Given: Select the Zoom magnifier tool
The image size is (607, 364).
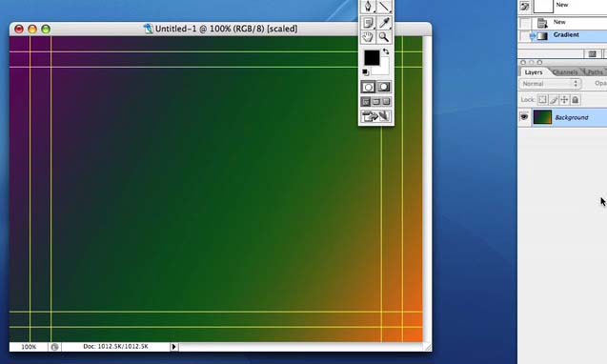Looking at the screenshot, I should pos(384,37).
